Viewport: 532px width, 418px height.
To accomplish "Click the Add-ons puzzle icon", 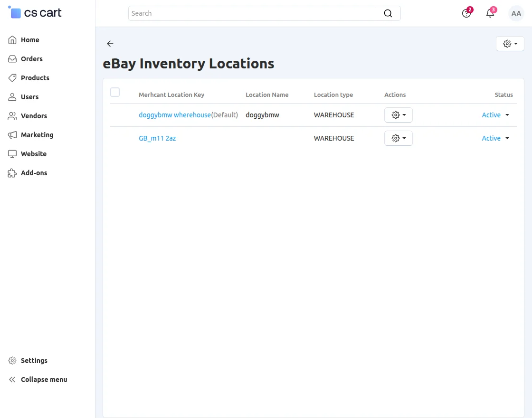I will click(12, 173).
